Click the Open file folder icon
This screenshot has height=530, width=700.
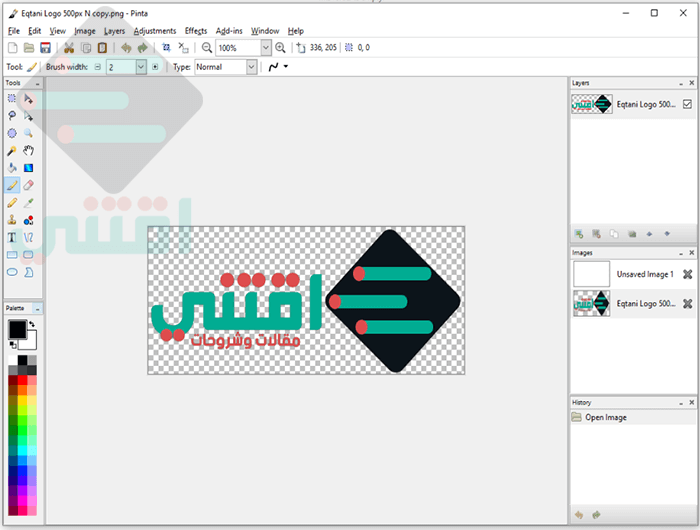click(x=29, y=48)
